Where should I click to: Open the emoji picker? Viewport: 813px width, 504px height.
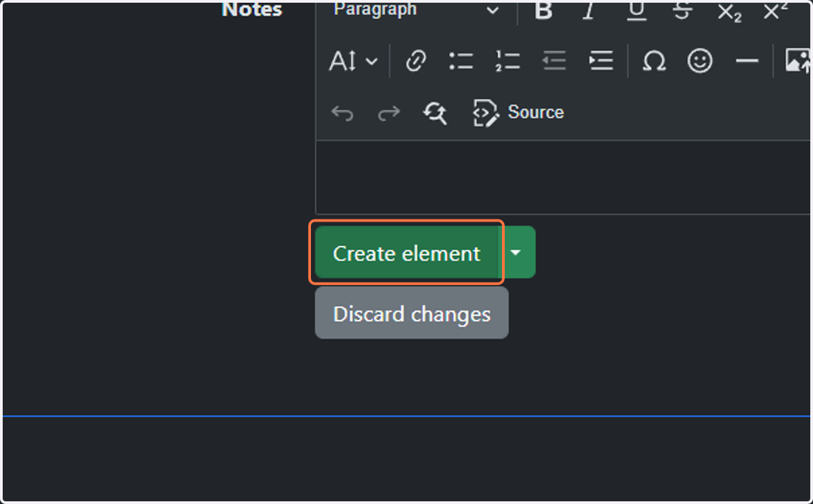pos(700,62)
